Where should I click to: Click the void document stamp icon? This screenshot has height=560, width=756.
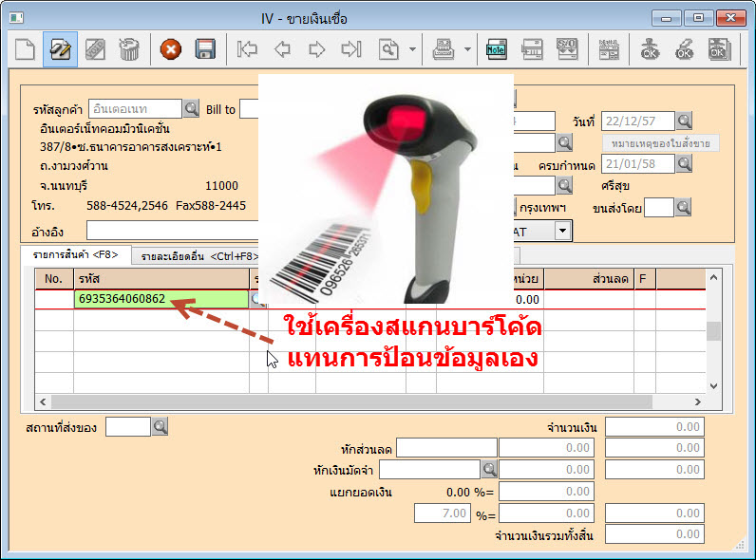95,49
